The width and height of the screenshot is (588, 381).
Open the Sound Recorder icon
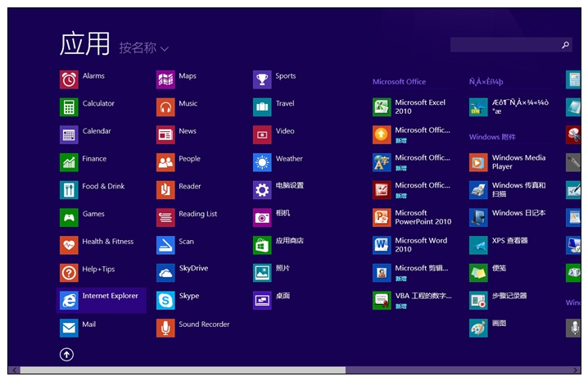click(165, 328)
